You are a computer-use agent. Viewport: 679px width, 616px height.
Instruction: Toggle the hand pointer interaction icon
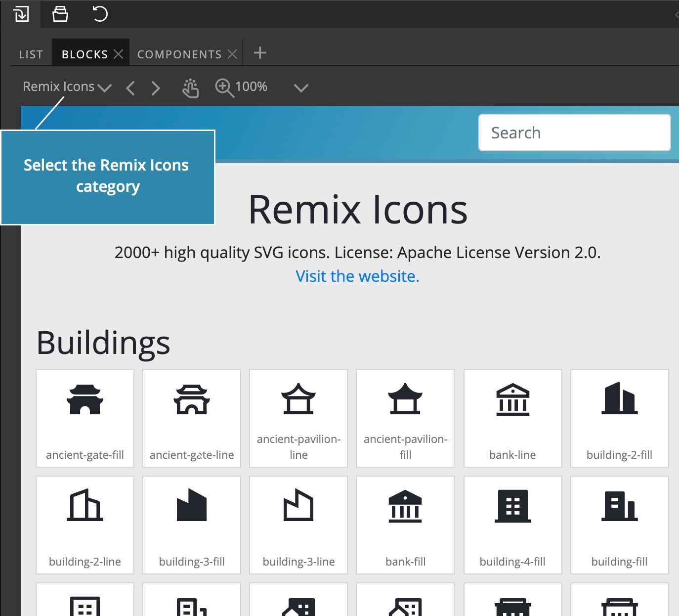click(190, 88)
